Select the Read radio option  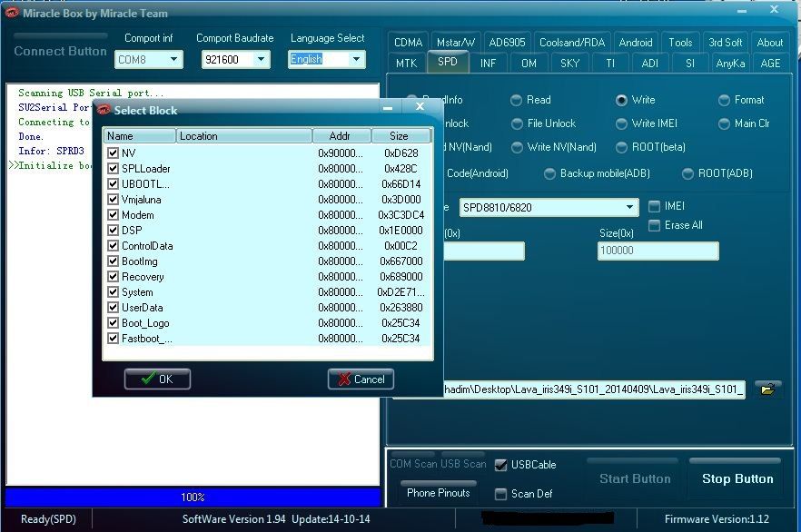click(517, 100)
